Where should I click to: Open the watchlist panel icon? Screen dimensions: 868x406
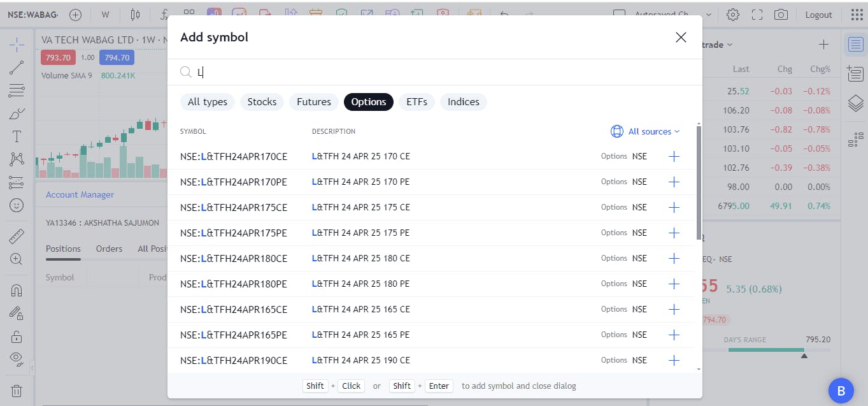tap(855, 45)
